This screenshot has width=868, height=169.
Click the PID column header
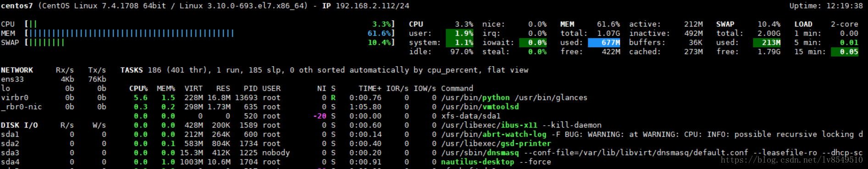tap(251, 88)
